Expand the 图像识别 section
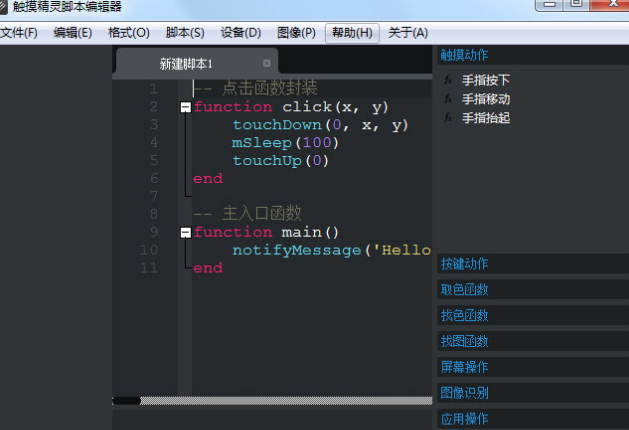This screenshot has width=629, height=430. click(x=465, y=393)
